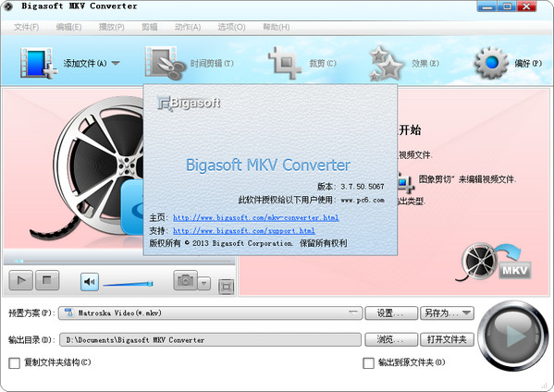This screenshot has height=392, width=554.
Task: Open the effects stars icon
Action: [386, 64]
